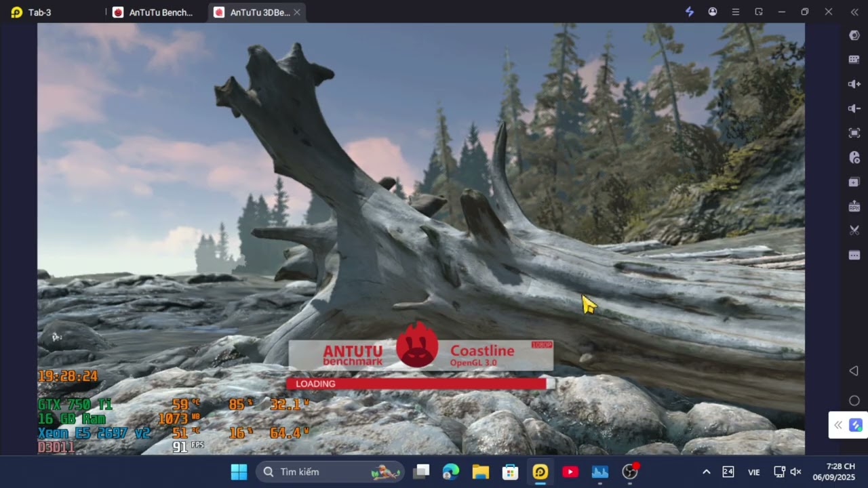Click the tray icon showing 24
The width and height of the screenshot is (868, 488).
click(728, 472)
